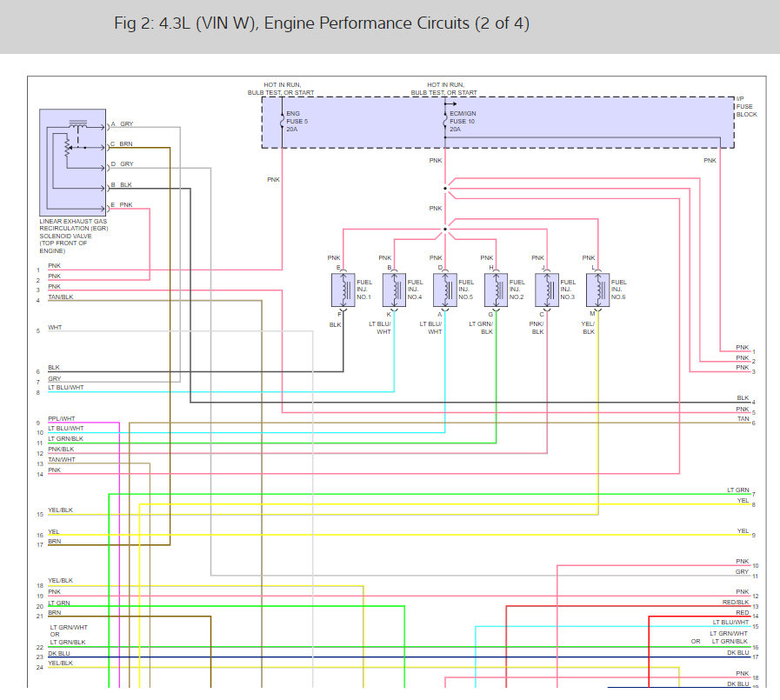This screenshot has height=700, width=780.
Task: Click the Fuel Inj. No.3 symbol
Action: coord(547,290)
